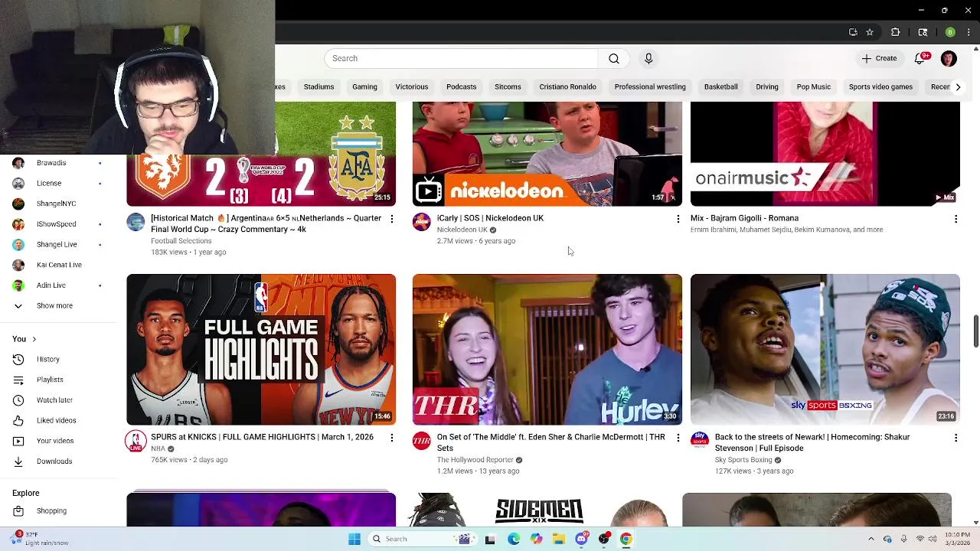Open File Explorer from the taskbar
The image size is (980, 551).
[559, 539]
